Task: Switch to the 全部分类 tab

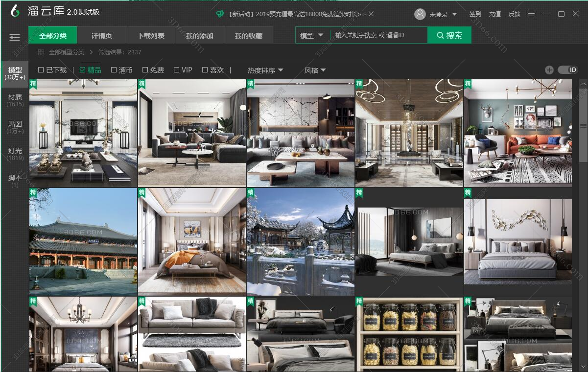Action: click(x=53, y=35)
